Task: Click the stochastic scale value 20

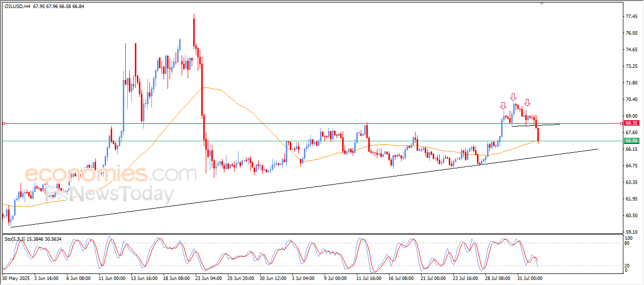Action: pos(627,265)
